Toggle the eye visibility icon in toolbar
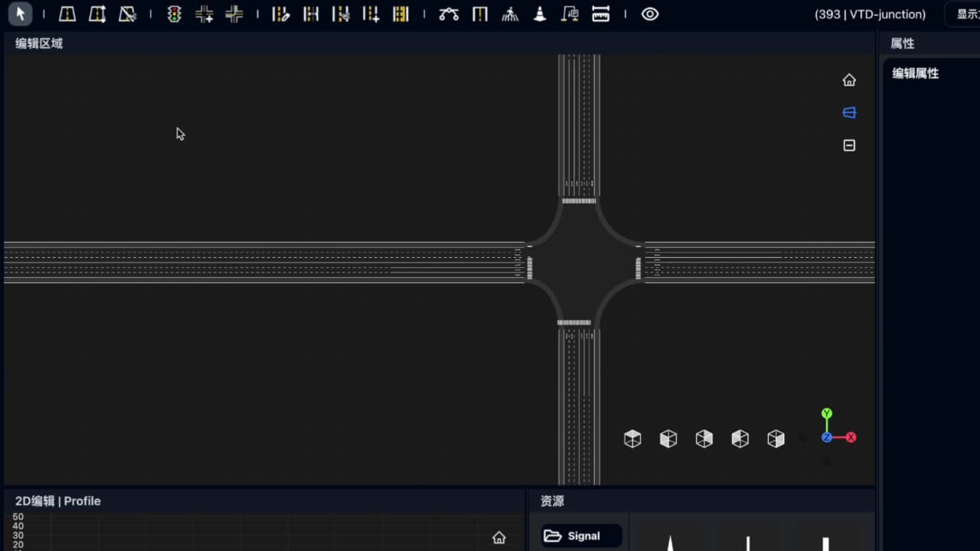 pyautogui.click(x=650, y=14)
